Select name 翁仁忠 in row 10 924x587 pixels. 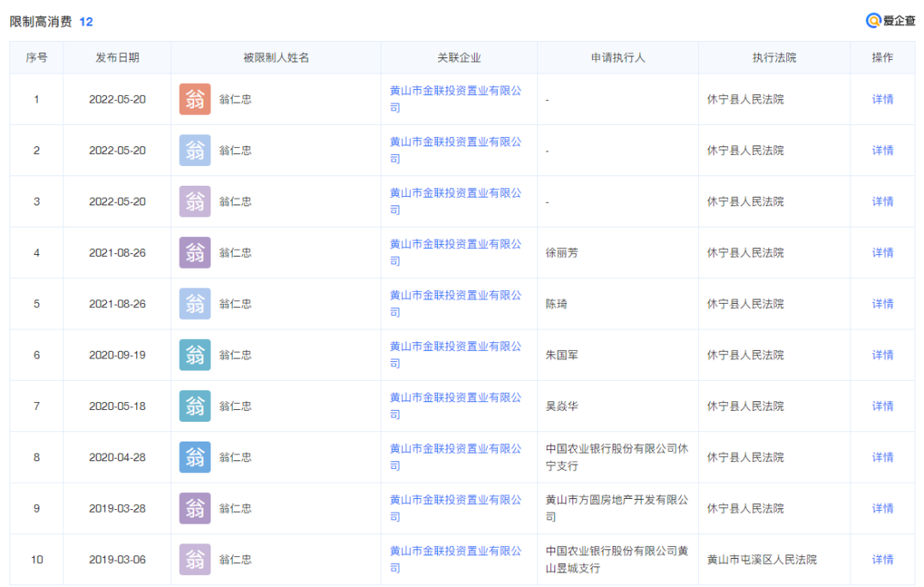(x=235, y=560)
